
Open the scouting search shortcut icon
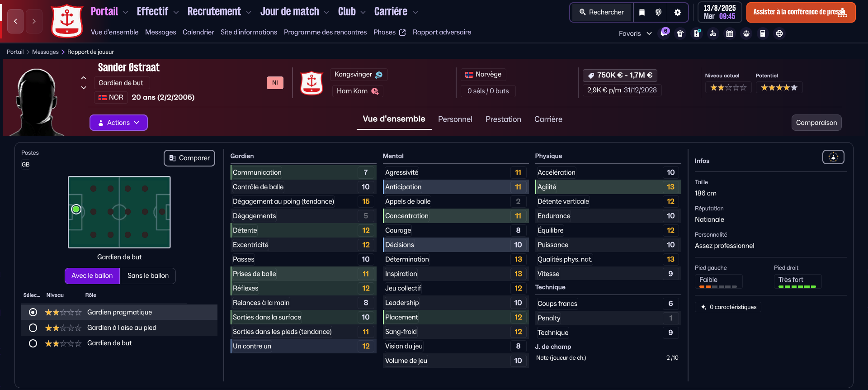[x=713, y=33]
